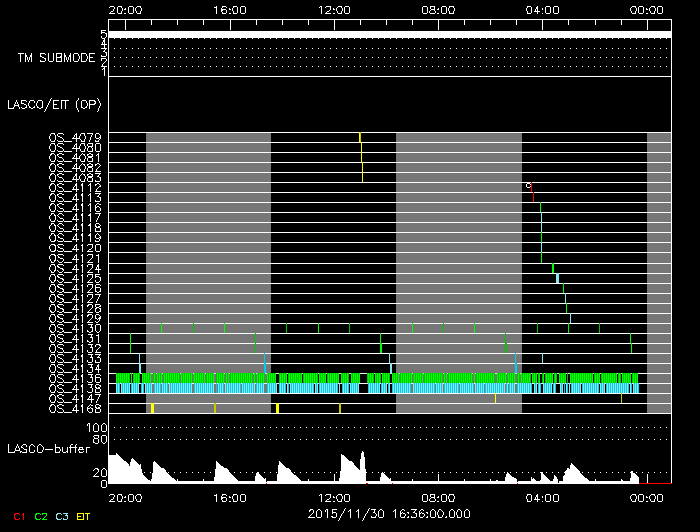Click the C3 legend label

62,516
